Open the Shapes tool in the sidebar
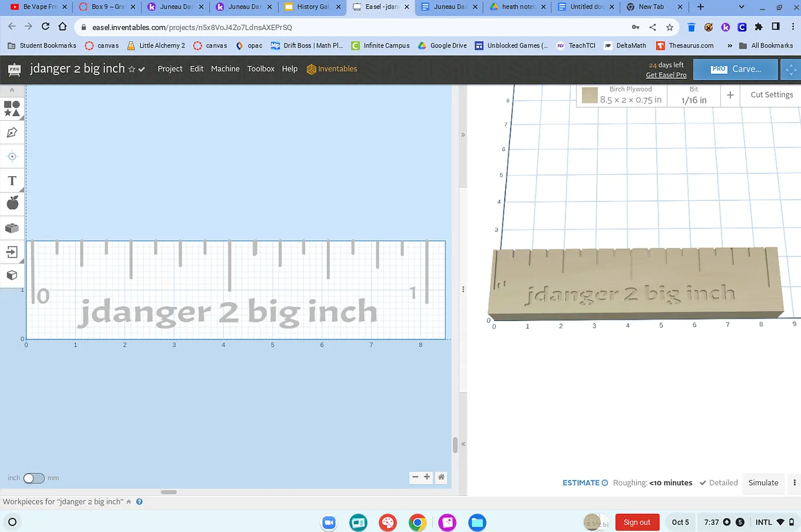The image size is (801, 532). [x=12, y=109]
